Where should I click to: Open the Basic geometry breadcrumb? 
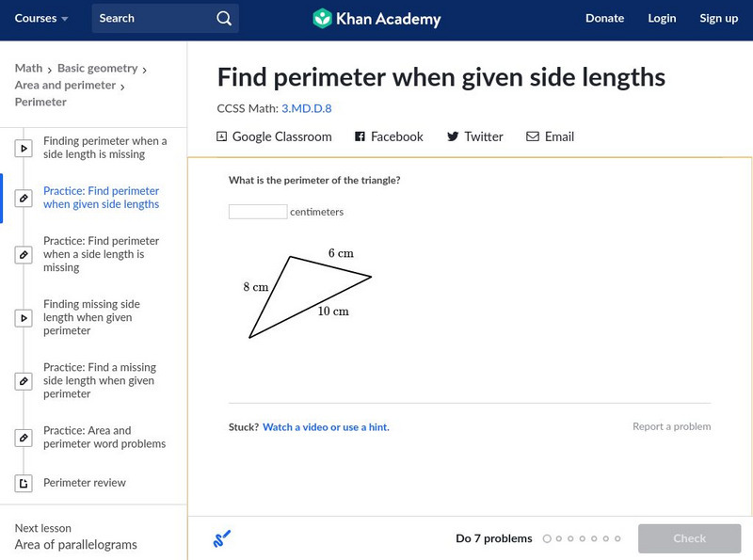click(98, 68)
